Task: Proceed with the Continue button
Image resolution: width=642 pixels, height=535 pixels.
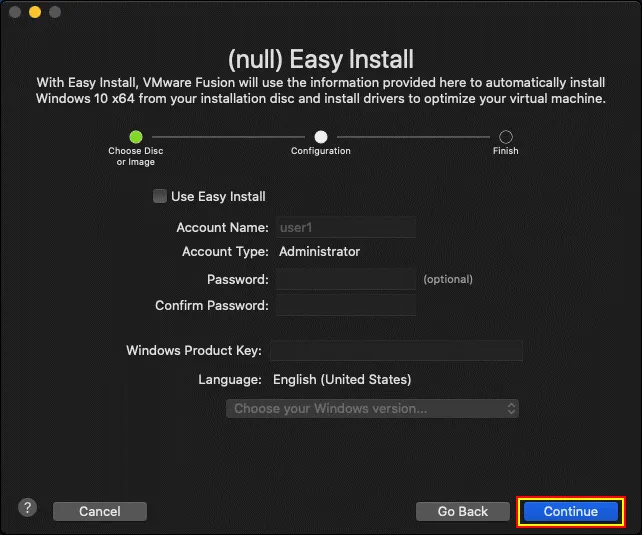Action: pyautogui.click(x=571, y=511)
